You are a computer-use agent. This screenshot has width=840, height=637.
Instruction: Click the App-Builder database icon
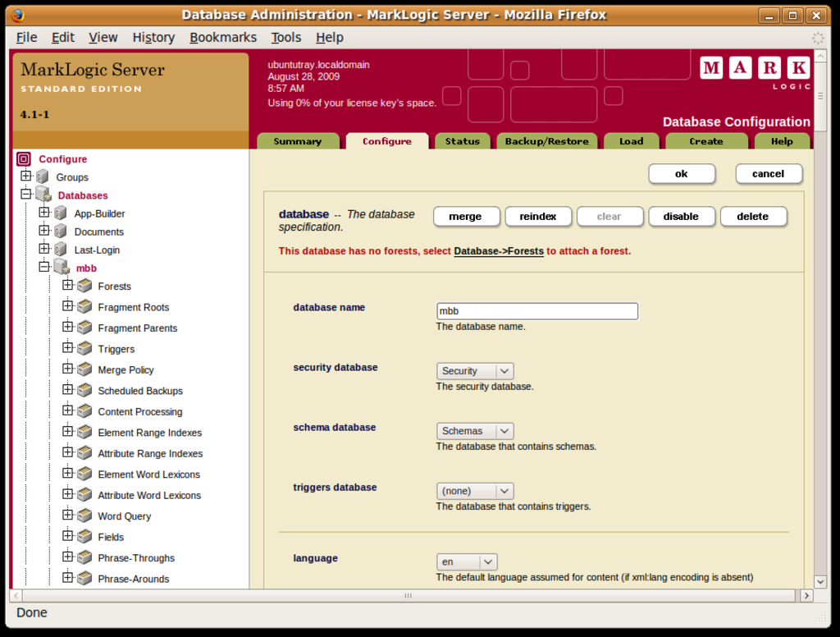61,213
